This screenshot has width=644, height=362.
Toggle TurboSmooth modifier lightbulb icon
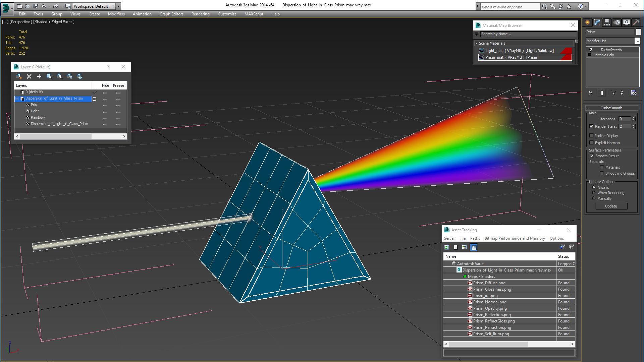coord(591,50)
